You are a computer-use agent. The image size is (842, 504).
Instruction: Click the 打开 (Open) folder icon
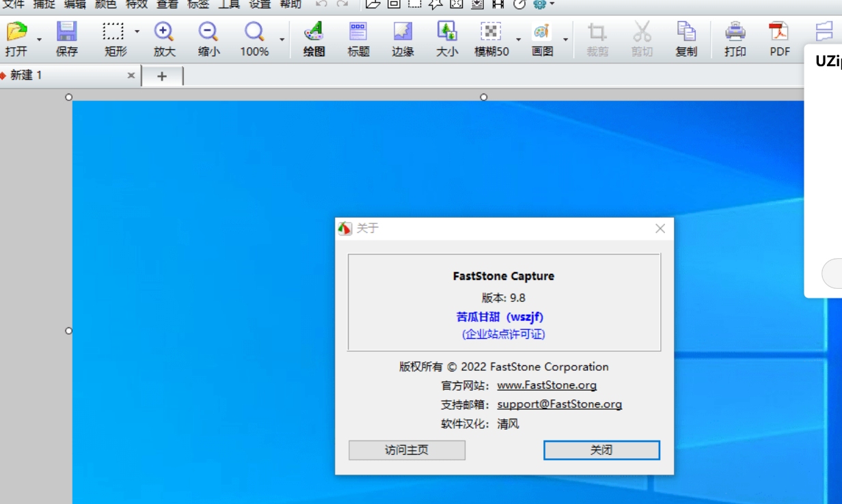coord(16,31)
